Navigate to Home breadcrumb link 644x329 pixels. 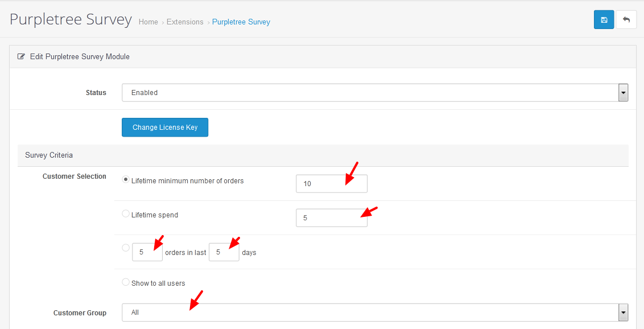(x=148, y=22)
